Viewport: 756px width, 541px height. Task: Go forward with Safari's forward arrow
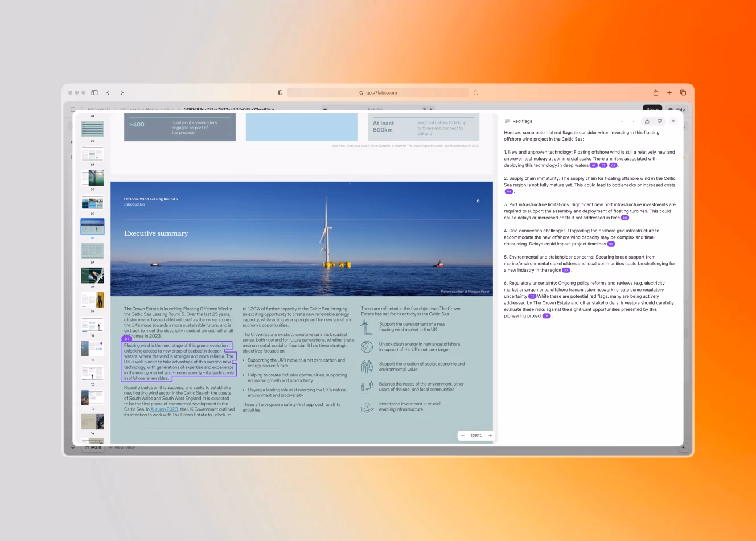point(122,92)
